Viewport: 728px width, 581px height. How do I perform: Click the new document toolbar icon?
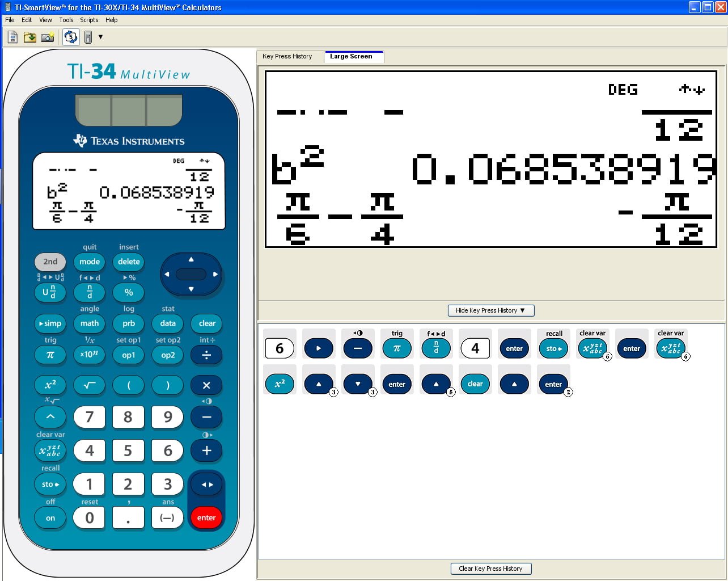[12, 37]
